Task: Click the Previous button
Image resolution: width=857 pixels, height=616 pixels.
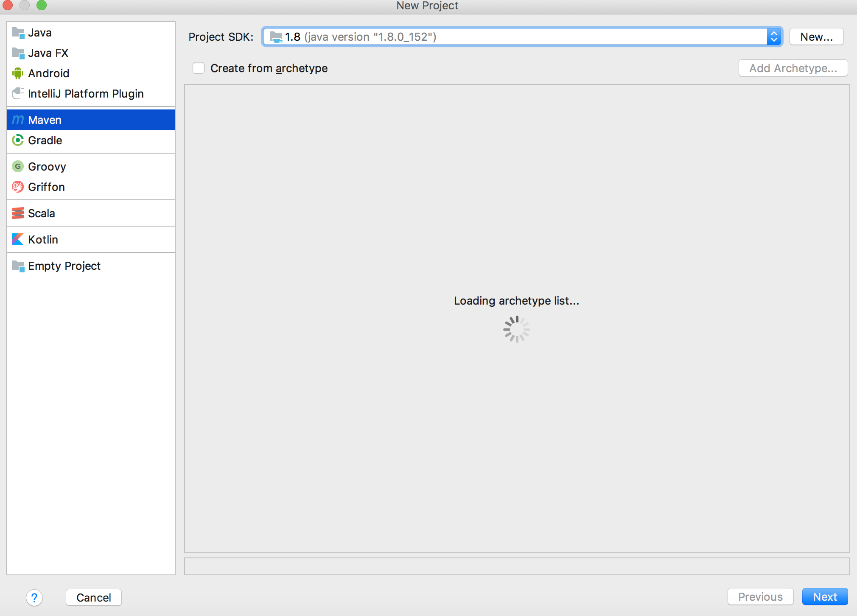Action: [x=760, y=597]
